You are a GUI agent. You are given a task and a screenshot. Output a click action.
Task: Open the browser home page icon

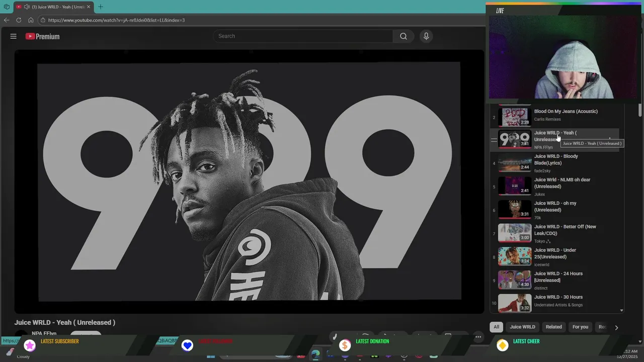click(x=31, y=20)
